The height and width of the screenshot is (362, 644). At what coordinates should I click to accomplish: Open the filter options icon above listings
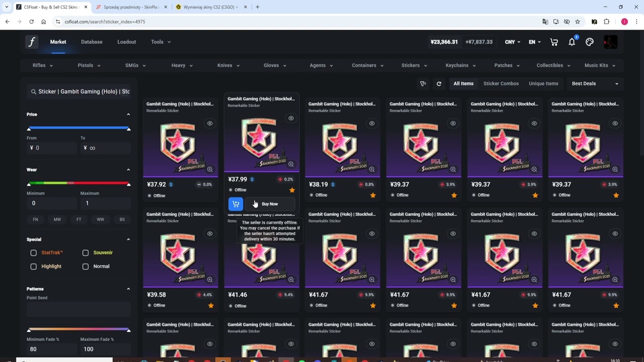click(x=423, y=83)
